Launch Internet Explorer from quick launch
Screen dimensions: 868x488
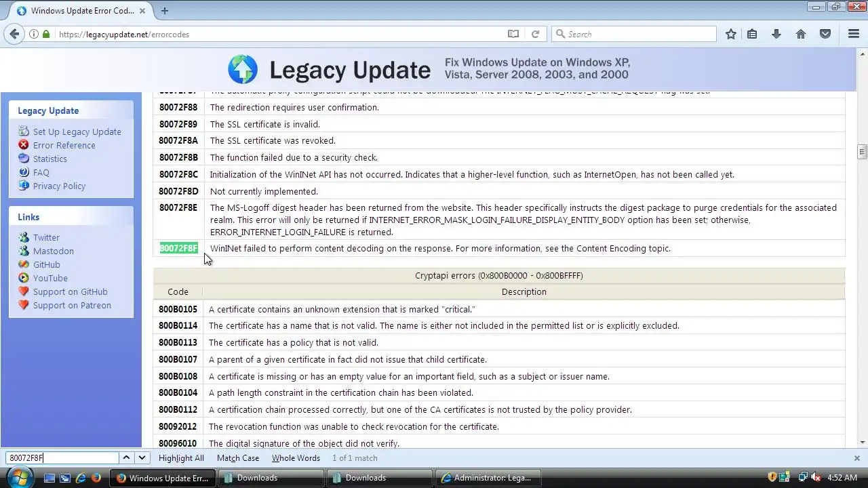point(81,478)
